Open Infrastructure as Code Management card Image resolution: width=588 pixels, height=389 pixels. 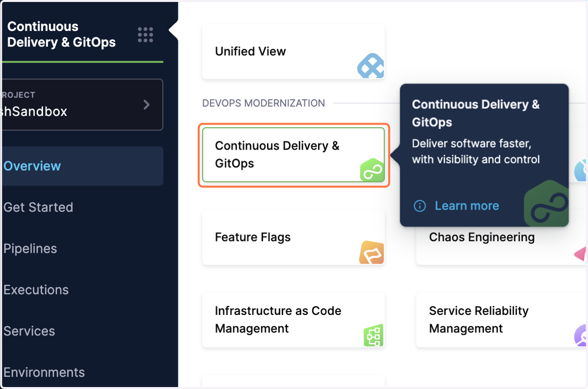tap(294, 320)
